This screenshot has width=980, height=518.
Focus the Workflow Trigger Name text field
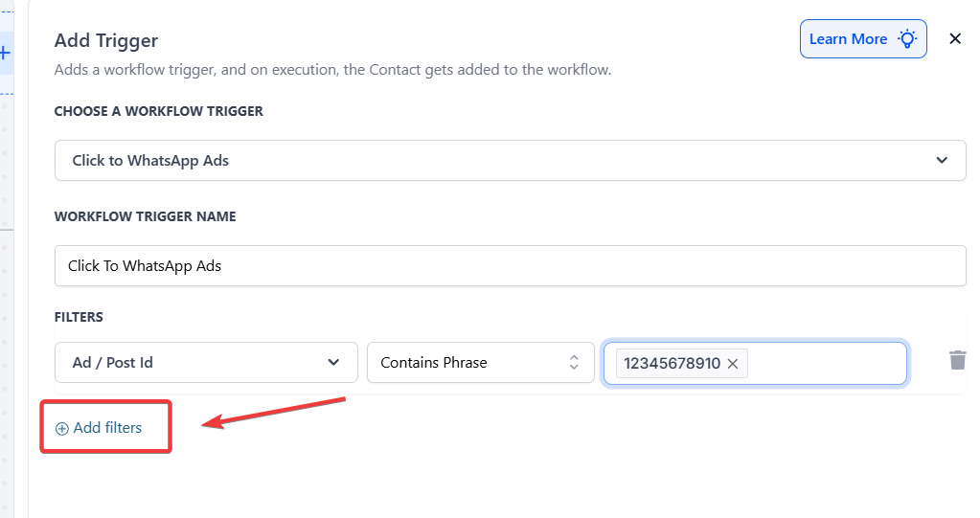510,265
